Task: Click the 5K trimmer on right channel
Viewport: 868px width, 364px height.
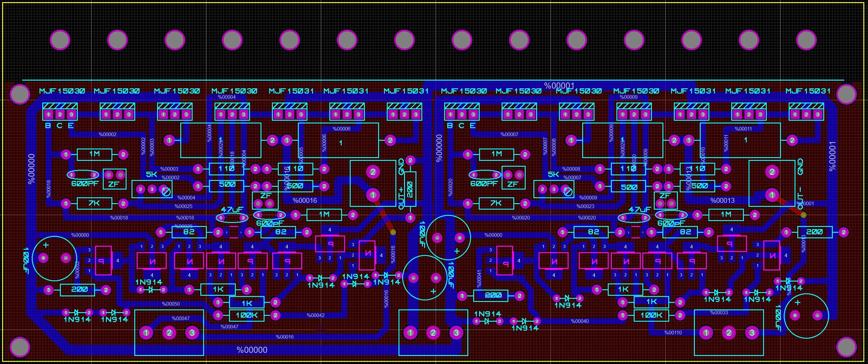Action: [x=554, y=189]
